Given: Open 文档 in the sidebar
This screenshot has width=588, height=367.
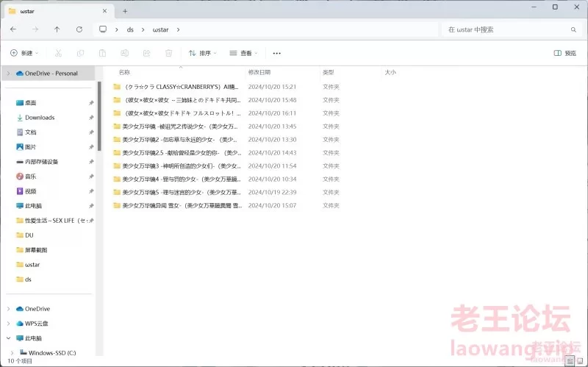Looking at the screenshot, I should pyautogui.click(x=31, y=132).
